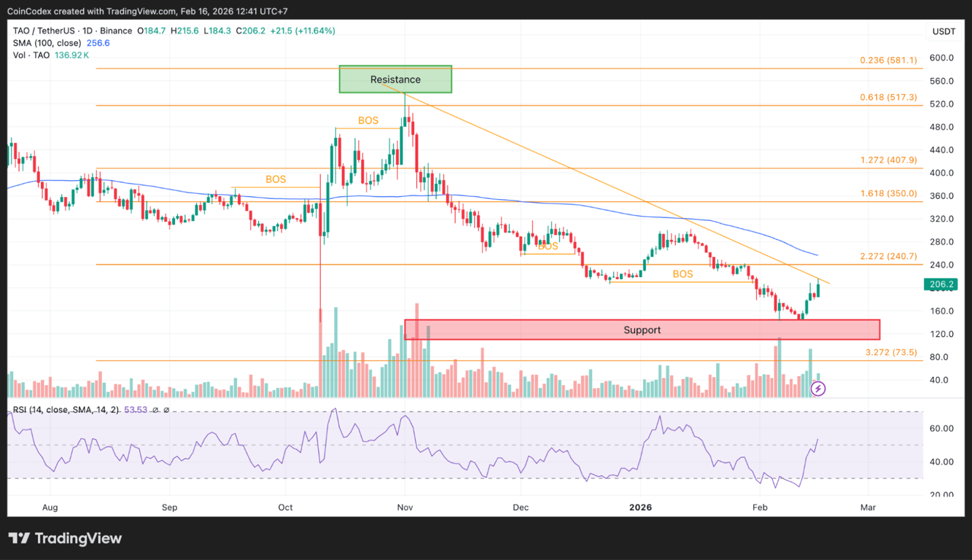Click the 2026 label on the time axis
Screen dimensions: 972x560
640,507
